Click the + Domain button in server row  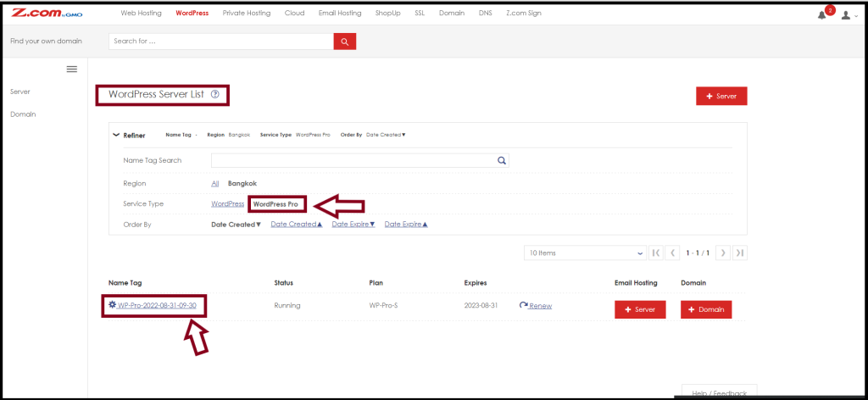point(706,310)
